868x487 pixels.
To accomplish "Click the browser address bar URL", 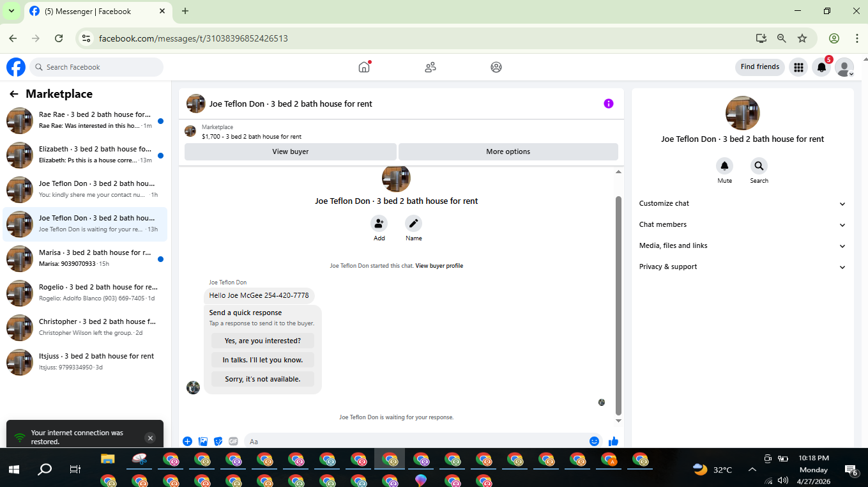I will click(x=194, y=38).
